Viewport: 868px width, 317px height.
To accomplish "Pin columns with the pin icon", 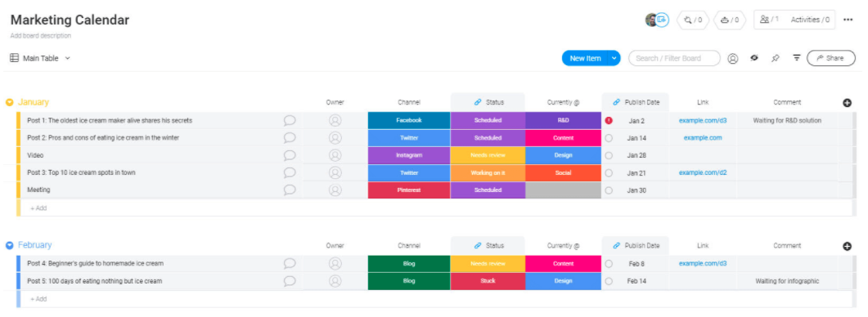I will [775, 58].
